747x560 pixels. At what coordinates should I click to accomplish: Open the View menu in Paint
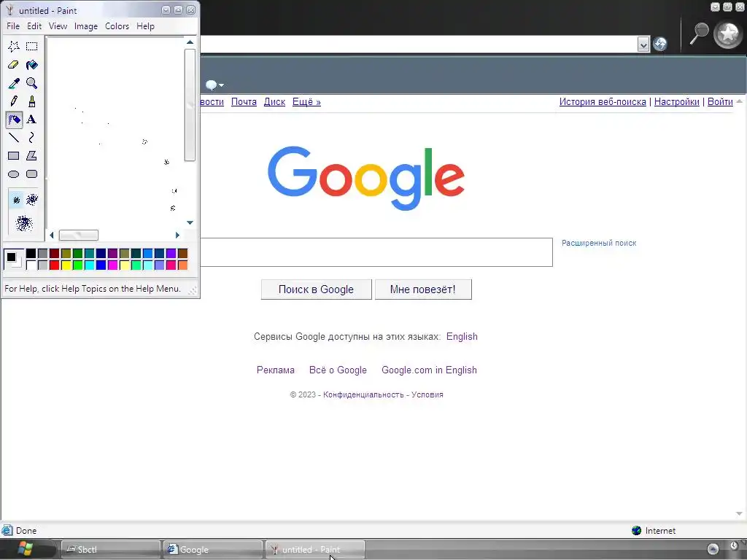(x=58, y=26)
